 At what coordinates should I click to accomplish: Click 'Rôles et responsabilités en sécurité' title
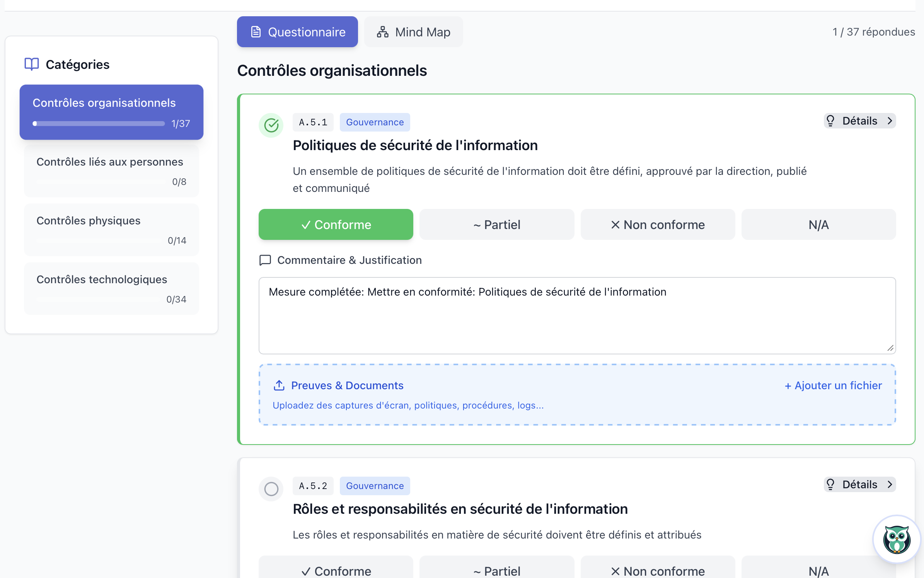point(460,509)
